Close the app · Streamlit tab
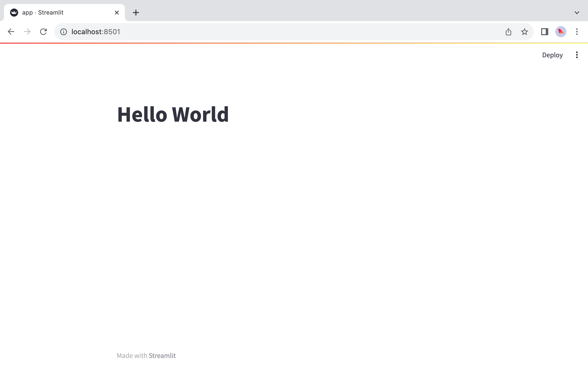 coord(116,12)
